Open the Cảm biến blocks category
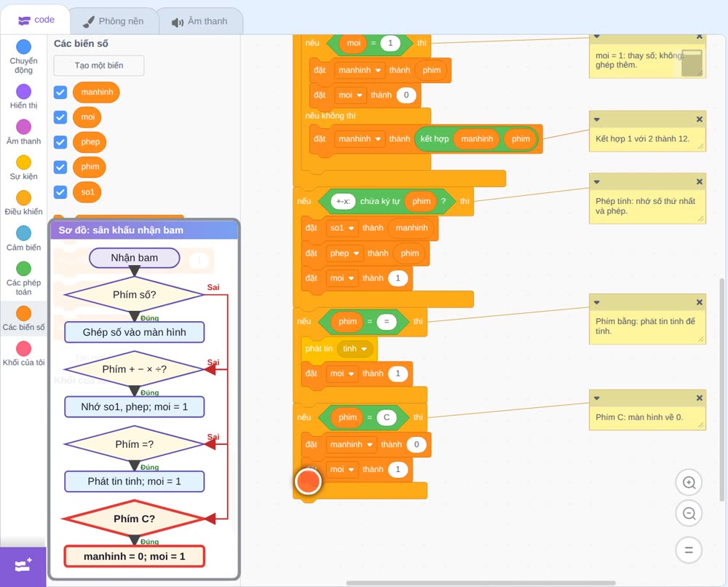This screenshot has width=728, height=587. 23,239
